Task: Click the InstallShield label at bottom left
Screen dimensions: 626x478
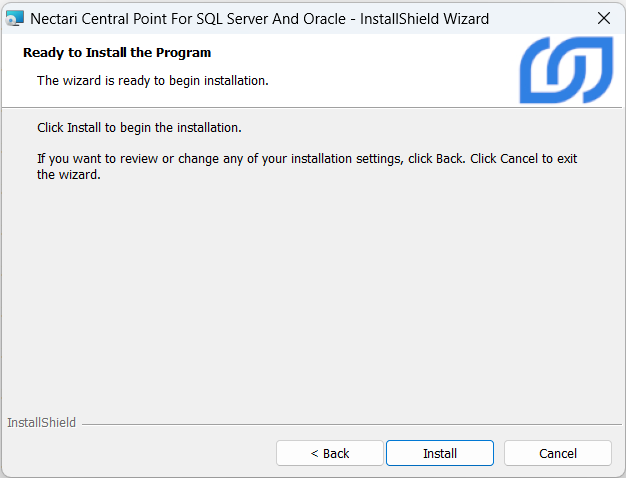Action: click(42, 423)
